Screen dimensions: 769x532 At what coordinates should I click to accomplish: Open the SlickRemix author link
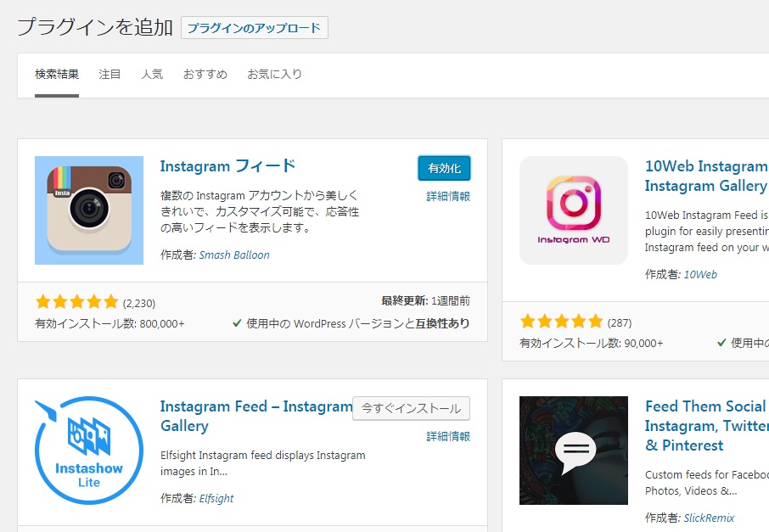pyautogui.click(x=709, y=518)
